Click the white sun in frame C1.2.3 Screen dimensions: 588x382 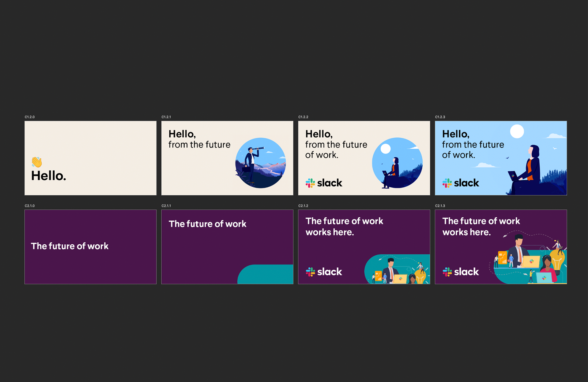coord(517,131)
